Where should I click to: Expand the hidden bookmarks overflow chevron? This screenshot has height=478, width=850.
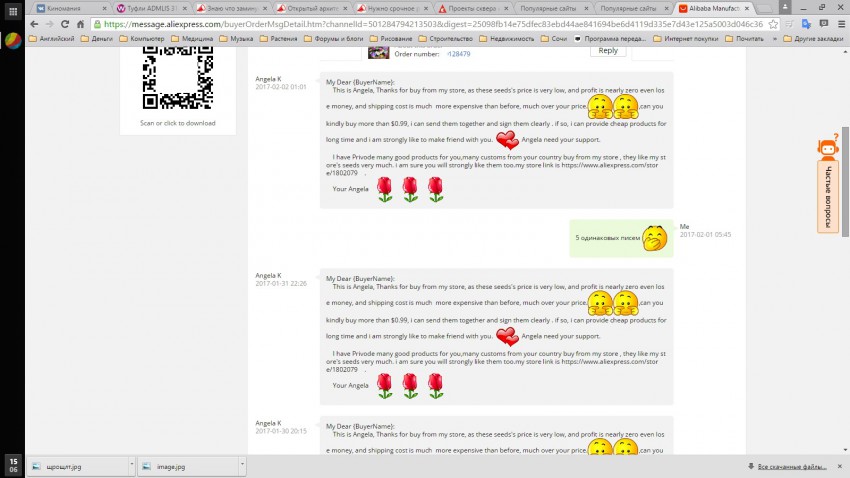[x=774, y=39]
